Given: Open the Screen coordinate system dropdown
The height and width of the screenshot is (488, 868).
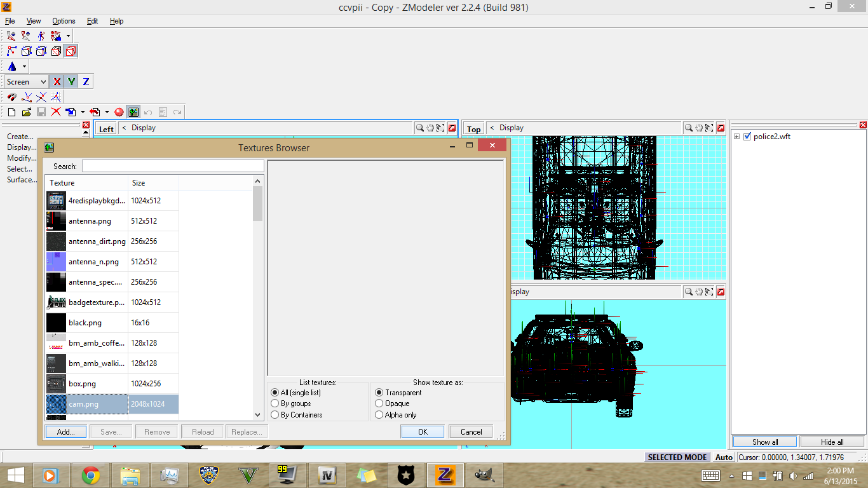Looking at the screenshot, I should point(26,82).
